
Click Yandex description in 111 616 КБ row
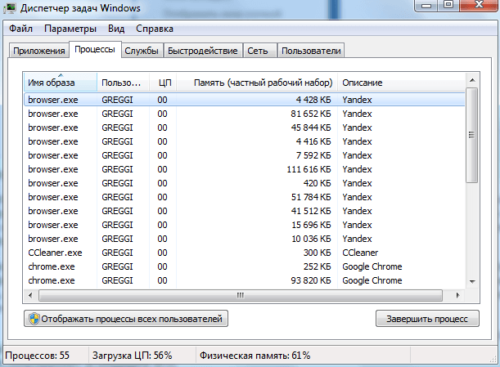click(x=357, y=169)
